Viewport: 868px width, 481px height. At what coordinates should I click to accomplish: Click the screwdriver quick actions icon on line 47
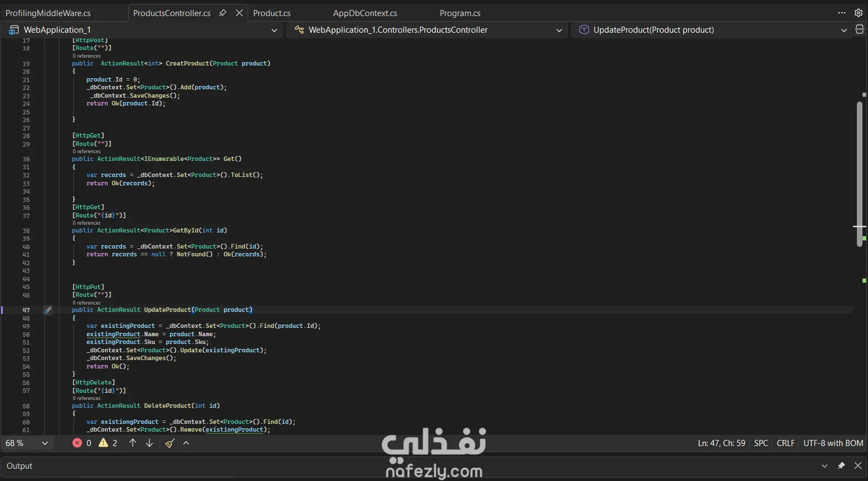[x=48, y=310]
